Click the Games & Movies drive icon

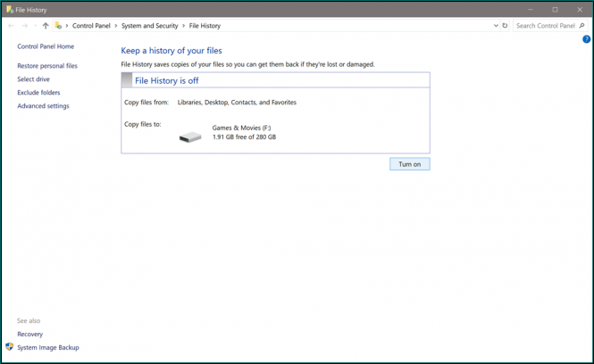[190, 137]
